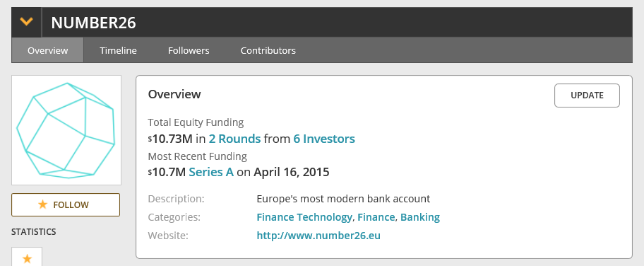Open the Timeline tab

(x=119, y=51)
